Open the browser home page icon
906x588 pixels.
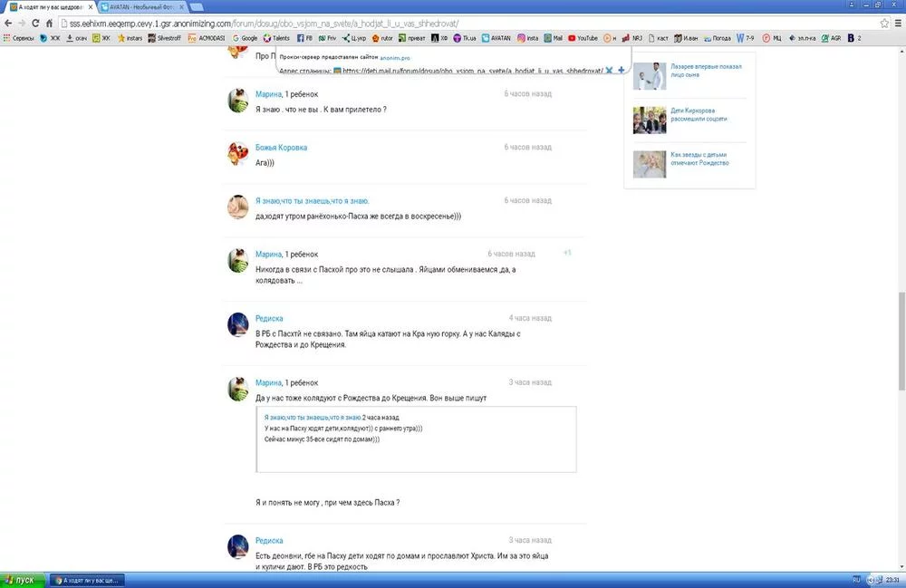tap(49, 24)
